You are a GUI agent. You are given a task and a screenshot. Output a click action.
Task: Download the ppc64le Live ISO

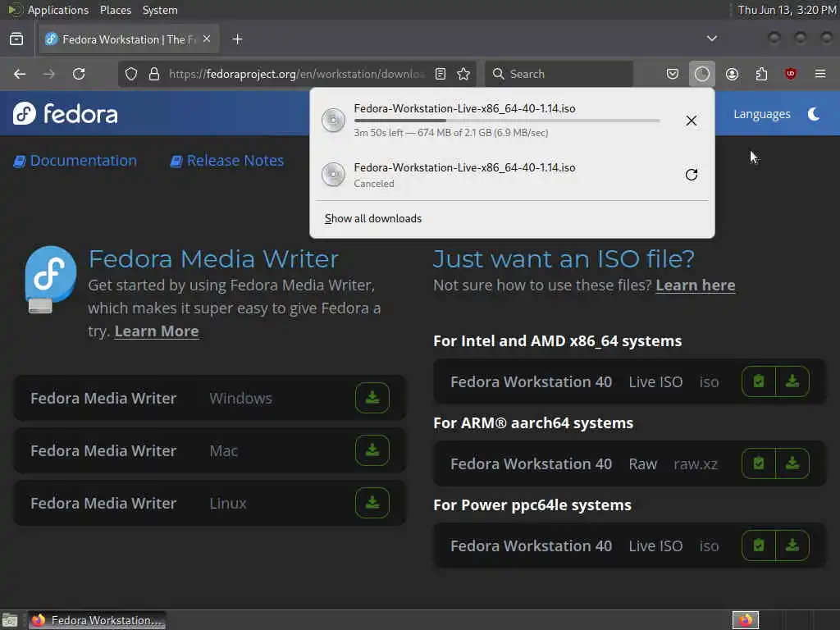[792, 545]
